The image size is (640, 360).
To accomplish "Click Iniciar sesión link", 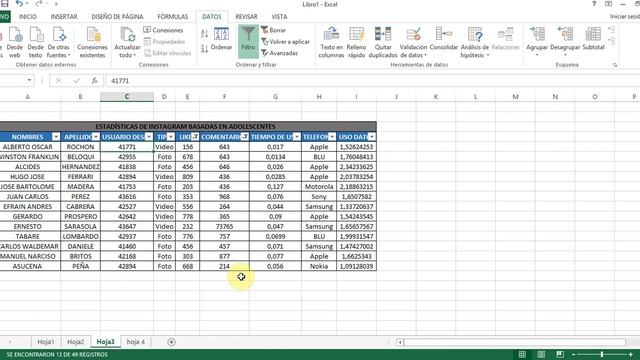I will click(624, 17).
